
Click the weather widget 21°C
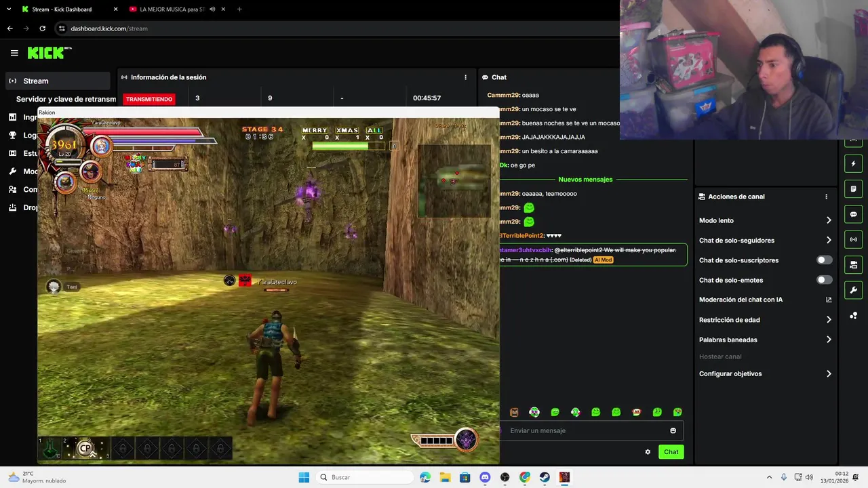(37, 477)
